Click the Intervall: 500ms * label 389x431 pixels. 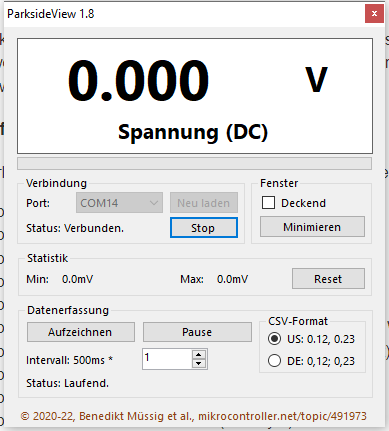click(x=69, y=360)
